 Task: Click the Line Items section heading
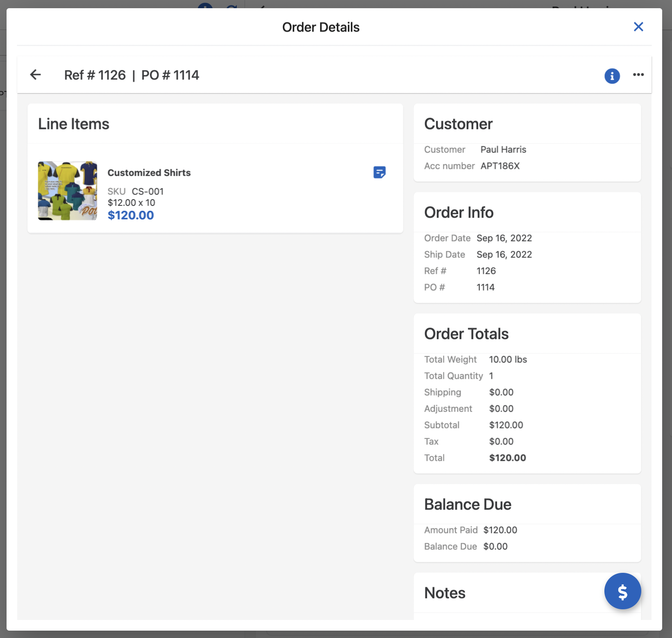click(x=74, y=124)
